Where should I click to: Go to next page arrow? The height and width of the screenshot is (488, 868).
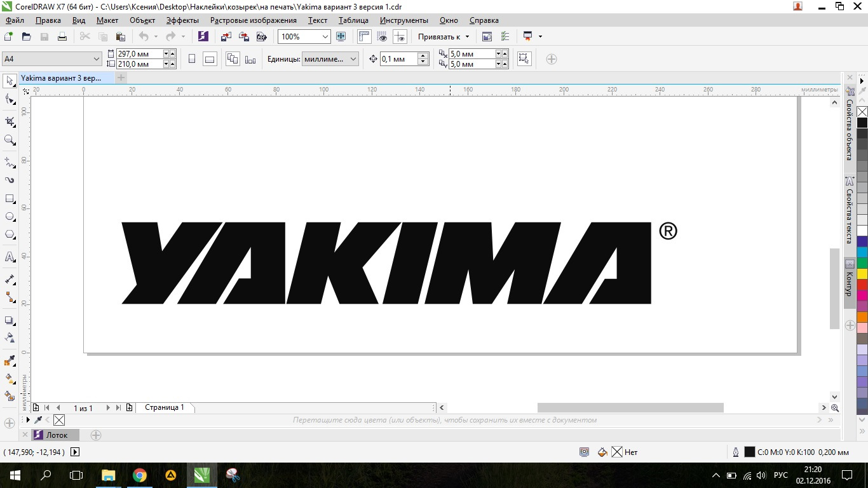click(x=108, y=408)
